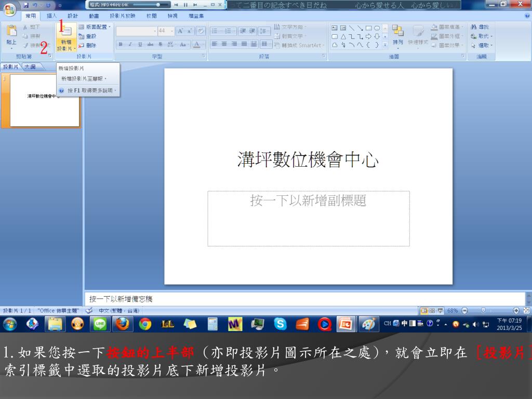Increase font size with the larger A icon
This screenshot has width=532, height=399.
[x=180, y=31]
